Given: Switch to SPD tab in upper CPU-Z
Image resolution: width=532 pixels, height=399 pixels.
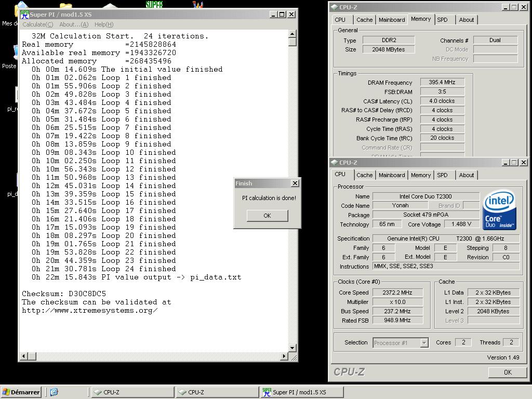Looking at the screenshot, I should [x=442, y=20].
